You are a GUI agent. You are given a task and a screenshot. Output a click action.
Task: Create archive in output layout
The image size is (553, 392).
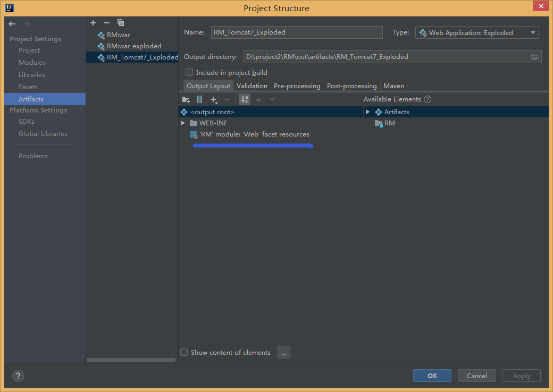point(199,100)
